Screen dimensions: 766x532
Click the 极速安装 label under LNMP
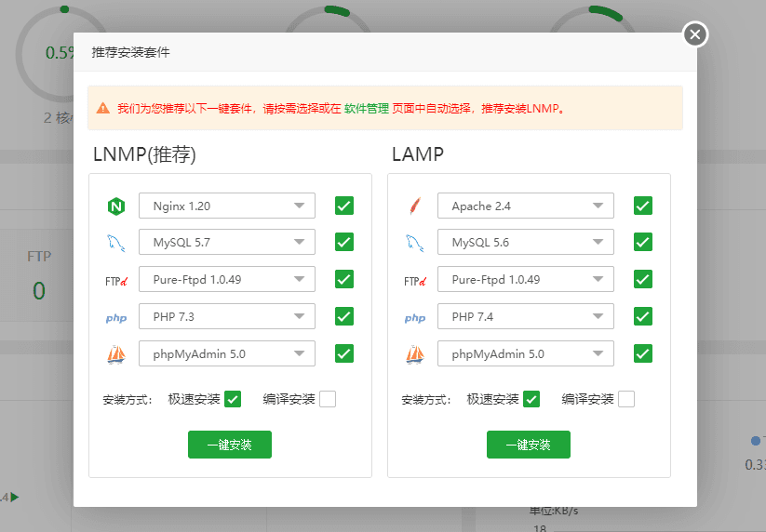[194, 399]
